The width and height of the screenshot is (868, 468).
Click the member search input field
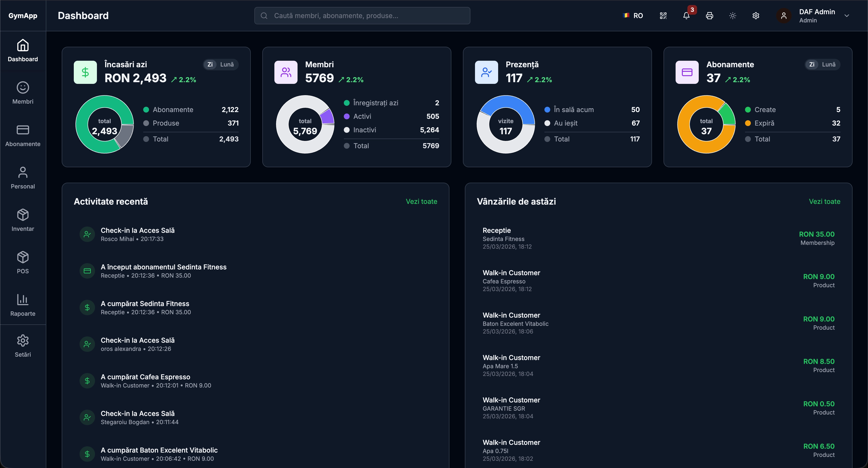click(x=362, y=15)
